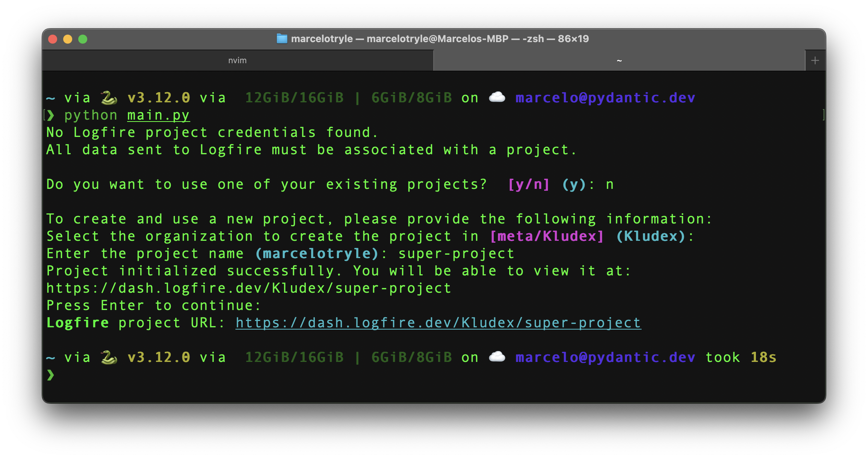Click the snake icon in bottom prompt
Viewport: 868px width, 459px height.
coord(109,357)
